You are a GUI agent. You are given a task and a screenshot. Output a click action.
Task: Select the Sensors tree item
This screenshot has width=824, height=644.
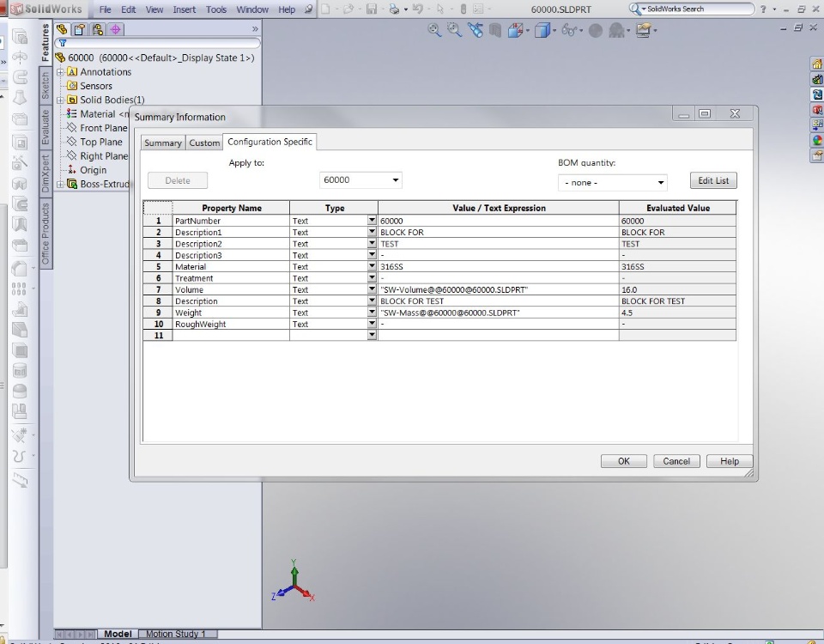[95, 86]
